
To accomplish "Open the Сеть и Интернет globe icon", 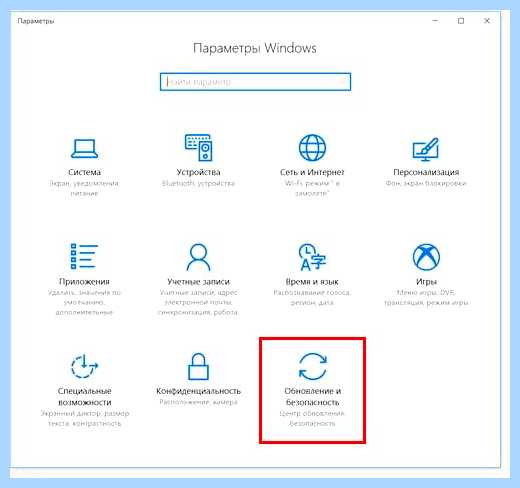I will click(x=312, y=148).
